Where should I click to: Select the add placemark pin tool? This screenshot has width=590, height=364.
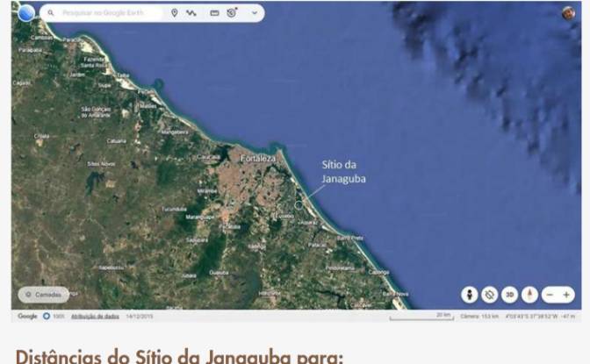pos(174,13)
